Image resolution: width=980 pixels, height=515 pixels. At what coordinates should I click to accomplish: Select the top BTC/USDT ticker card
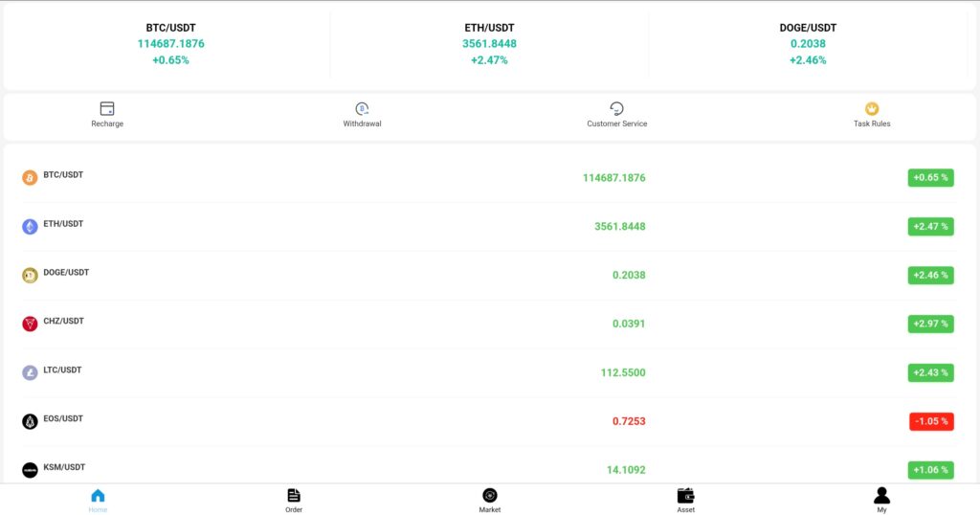[170, 44]
